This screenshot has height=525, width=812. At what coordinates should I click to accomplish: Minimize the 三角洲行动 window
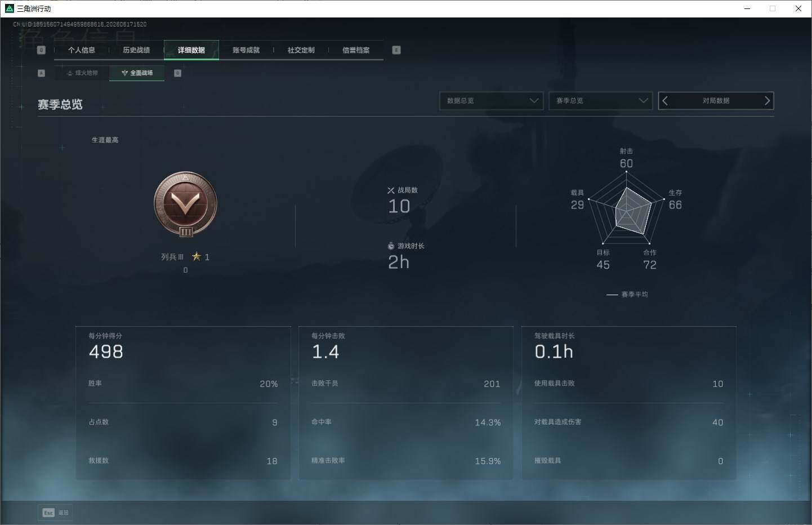click(747, 8)
